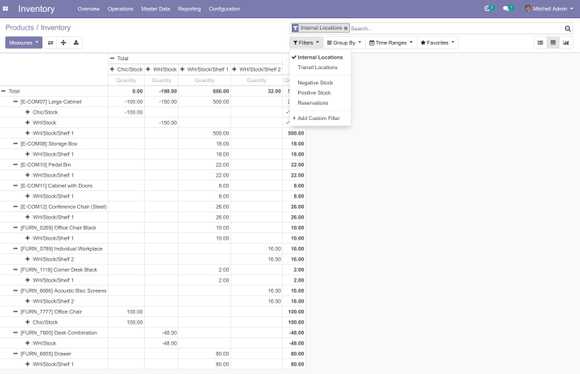
Task: Click the Expand all arrows icon
Action: [64, 43]
